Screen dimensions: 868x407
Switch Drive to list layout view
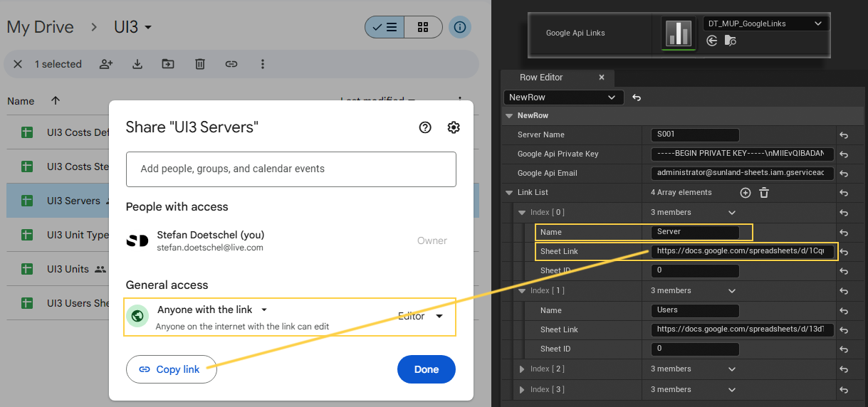point(385,27)
